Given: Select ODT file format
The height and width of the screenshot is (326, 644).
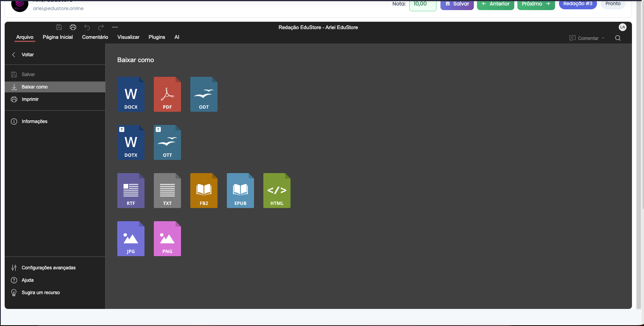Looking at the screenshot, I should coord(204,94).
